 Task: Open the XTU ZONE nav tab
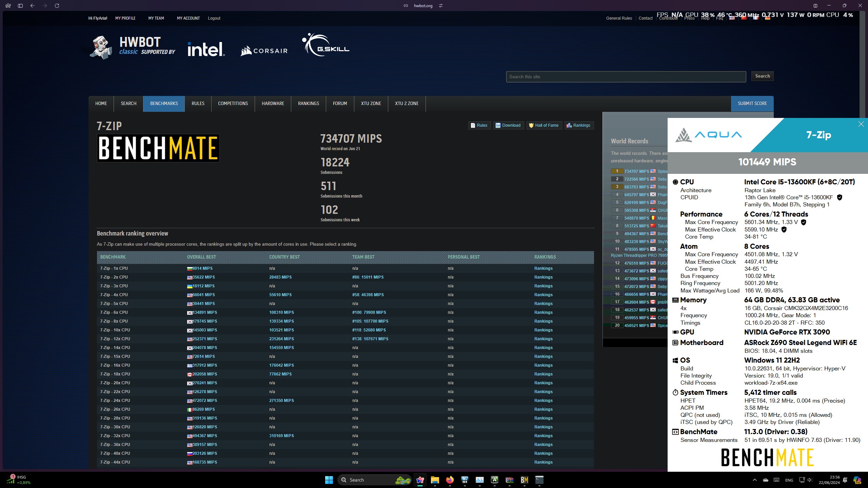[371, 104]
